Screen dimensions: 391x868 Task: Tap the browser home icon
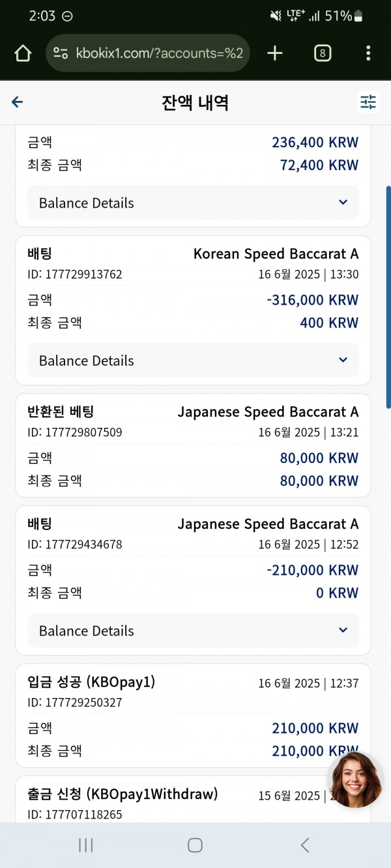click(x=23, y=53)
